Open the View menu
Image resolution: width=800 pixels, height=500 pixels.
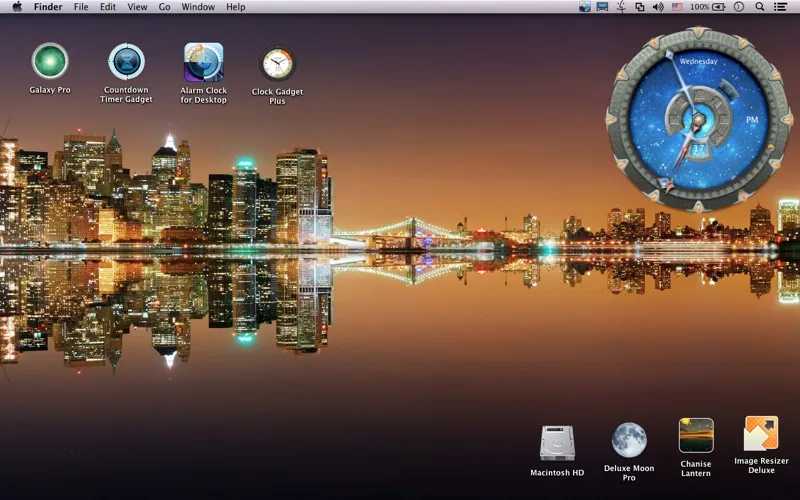[137, 7]
